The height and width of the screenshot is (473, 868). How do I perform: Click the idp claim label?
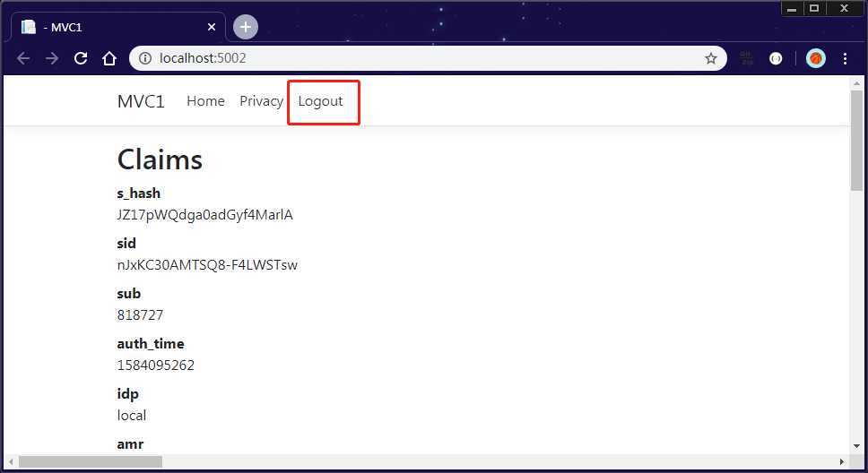[x=128, y=394]
